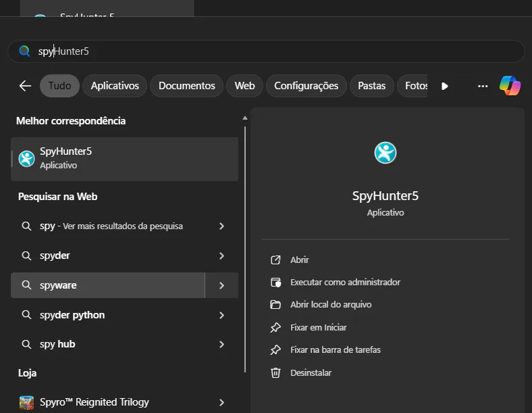
Task: Click the folder icon for Abrir local do arquivo
Action: point(275,305)
